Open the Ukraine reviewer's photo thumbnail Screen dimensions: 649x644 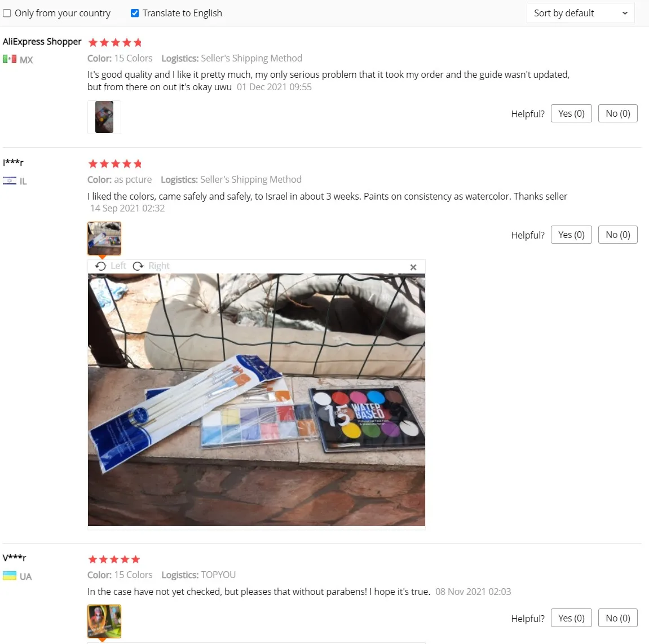pyautogui.click(x=104, y=621)
